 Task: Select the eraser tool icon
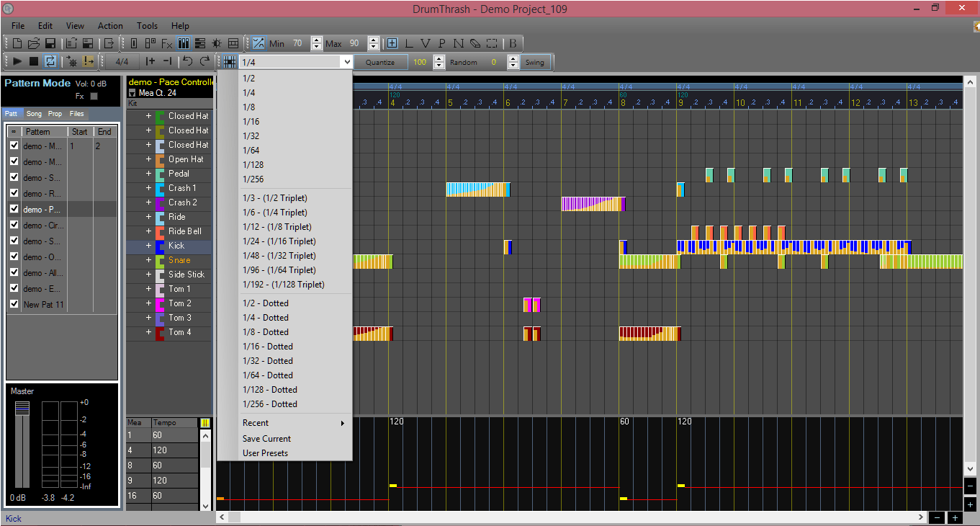[x=475, y=43]
